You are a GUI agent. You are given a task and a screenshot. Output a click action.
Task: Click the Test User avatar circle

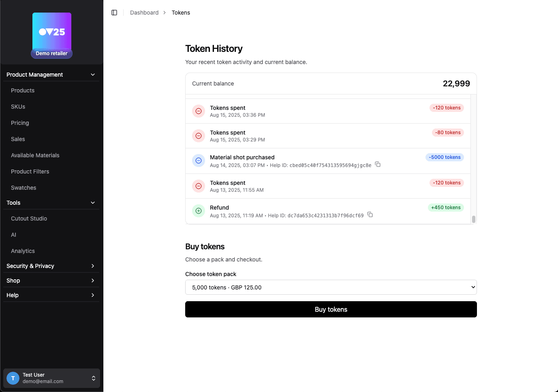(13, 378)
